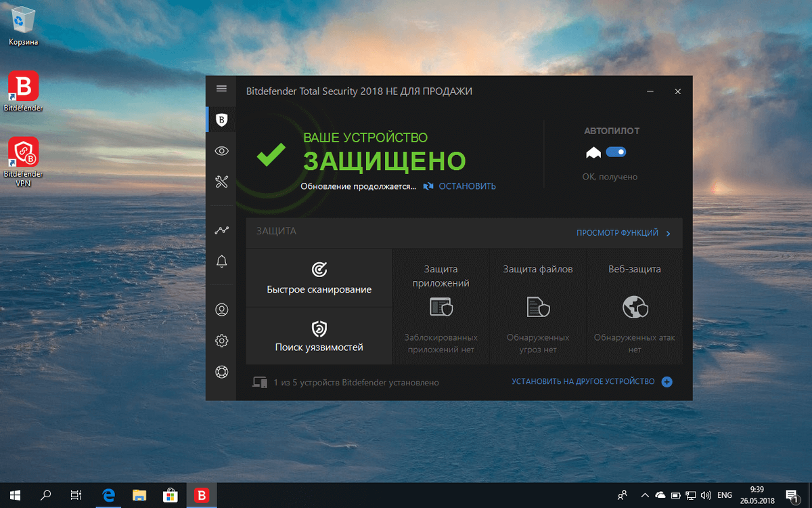The width and height of the screenshot is (812, 508).
Task: Open the Activity graph sidebar icon
Action: click(221, 230)
